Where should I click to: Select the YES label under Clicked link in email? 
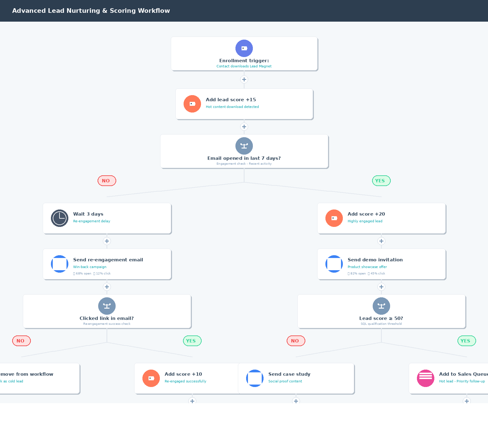192,341
